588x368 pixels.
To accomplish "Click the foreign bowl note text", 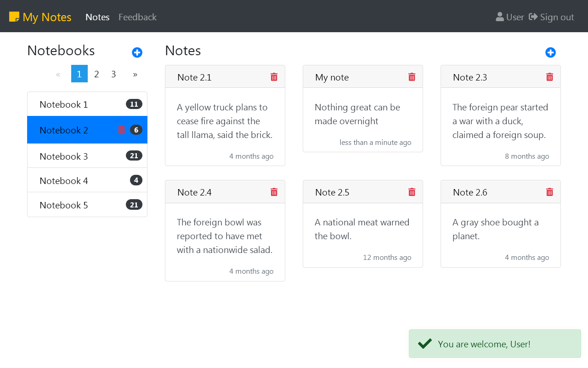I will pos(225,236).
